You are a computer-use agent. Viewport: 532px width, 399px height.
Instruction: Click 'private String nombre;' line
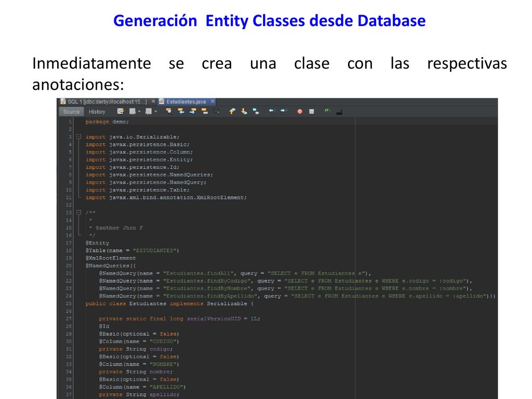point(136,372)
